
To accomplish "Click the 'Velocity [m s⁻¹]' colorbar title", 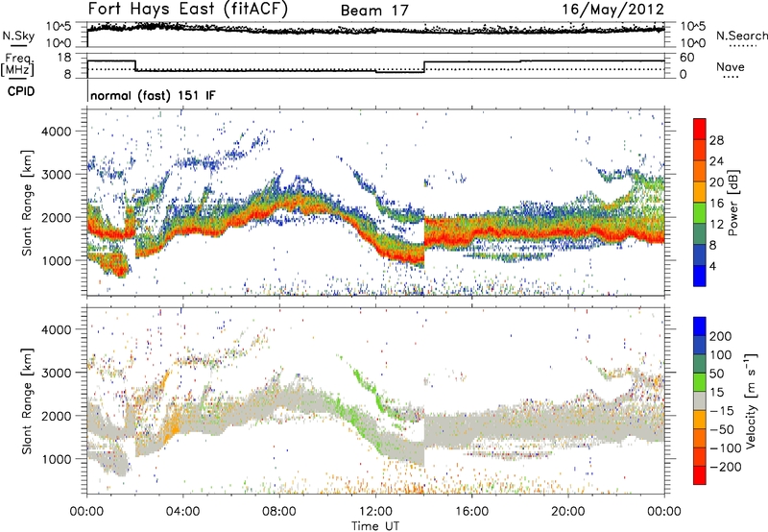I will tap(751, 400).
